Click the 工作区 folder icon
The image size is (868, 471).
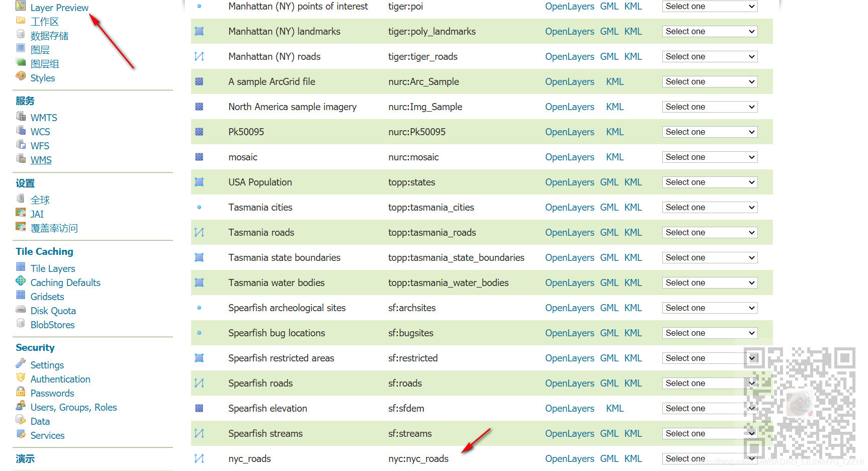21,20
